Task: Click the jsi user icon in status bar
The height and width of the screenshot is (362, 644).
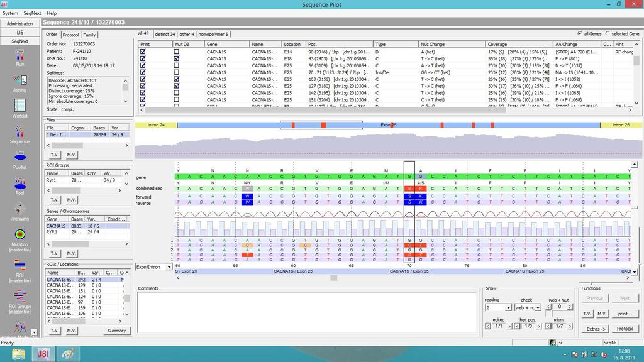Action: click(x=552, y=343)
